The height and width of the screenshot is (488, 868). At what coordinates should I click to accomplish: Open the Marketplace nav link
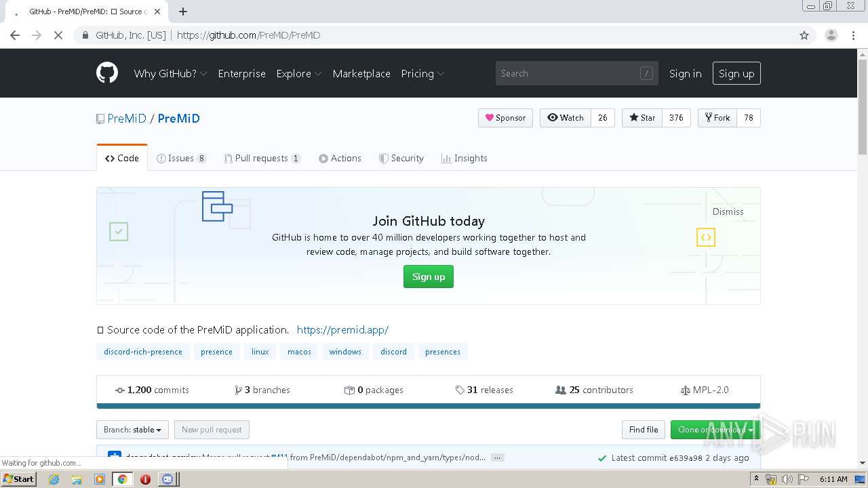361,73
